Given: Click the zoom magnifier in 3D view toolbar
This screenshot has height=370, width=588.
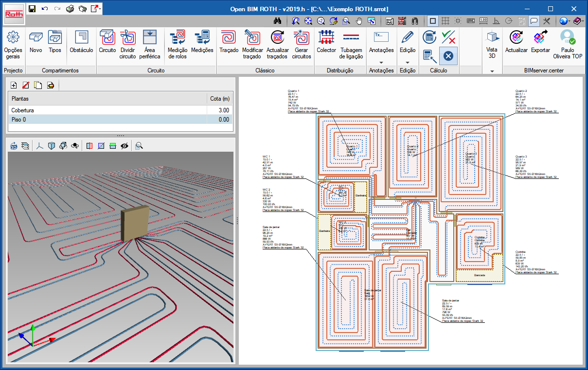Looking at the screenshot, I should [140, 145].
